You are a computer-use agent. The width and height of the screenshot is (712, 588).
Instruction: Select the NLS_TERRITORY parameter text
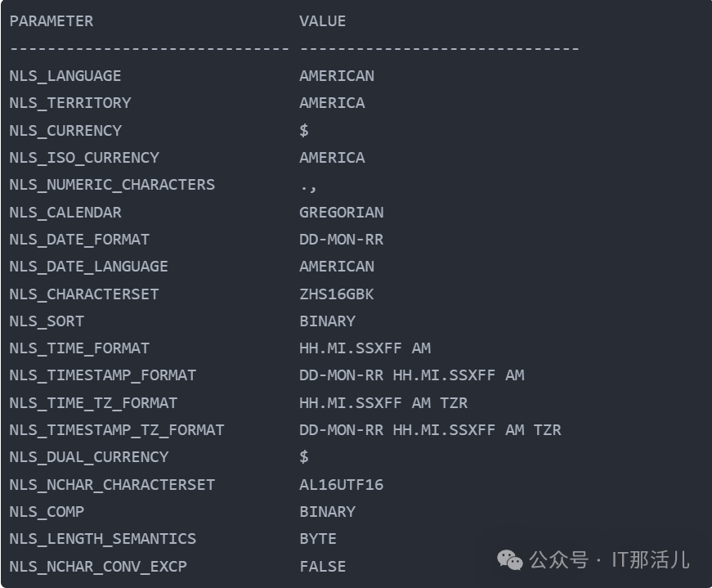click(x=70, y=103)
